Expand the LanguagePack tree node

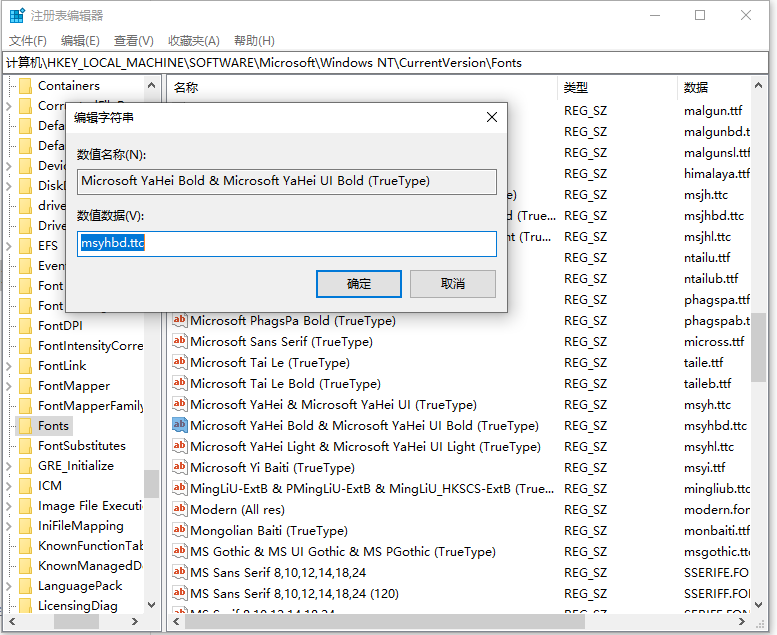(9, 586)
